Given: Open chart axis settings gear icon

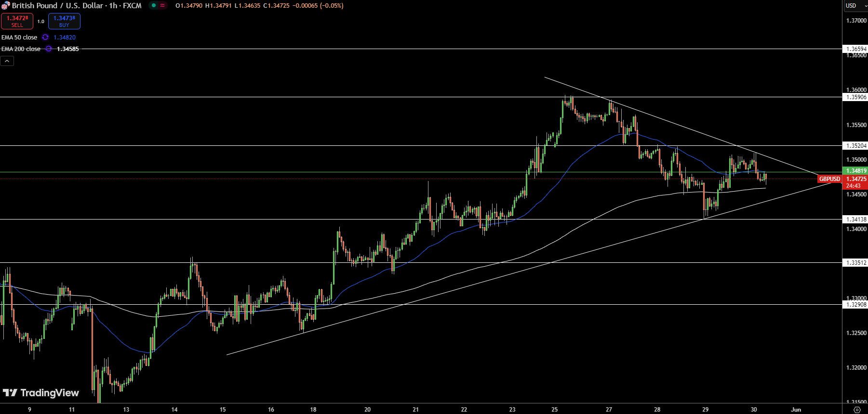Looking at the screenshot, I should pyautogui.click(x=857, y=410).
